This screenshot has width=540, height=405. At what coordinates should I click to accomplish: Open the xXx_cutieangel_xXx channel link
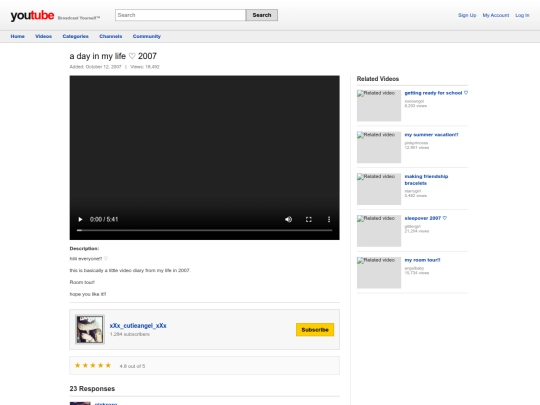(138, 325)
